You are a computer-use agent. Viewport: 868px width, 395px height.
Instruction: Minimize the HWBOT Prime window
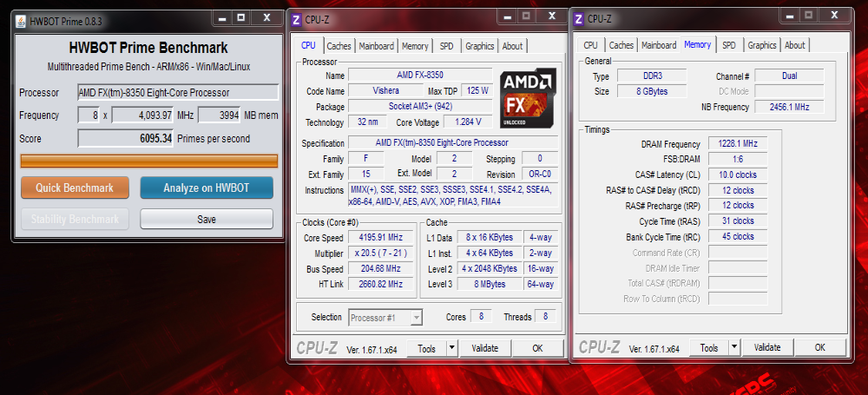coord(222,17)
